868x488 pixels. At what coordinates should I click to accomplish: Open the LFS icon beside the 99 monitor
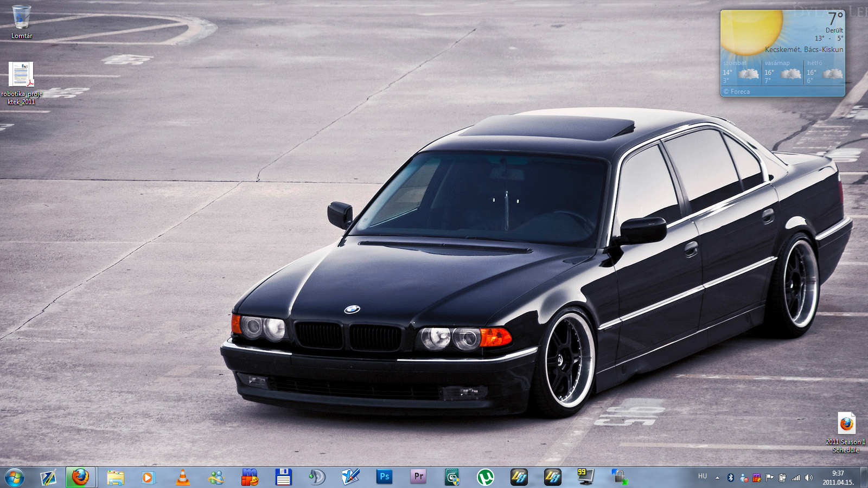[553, 477]
